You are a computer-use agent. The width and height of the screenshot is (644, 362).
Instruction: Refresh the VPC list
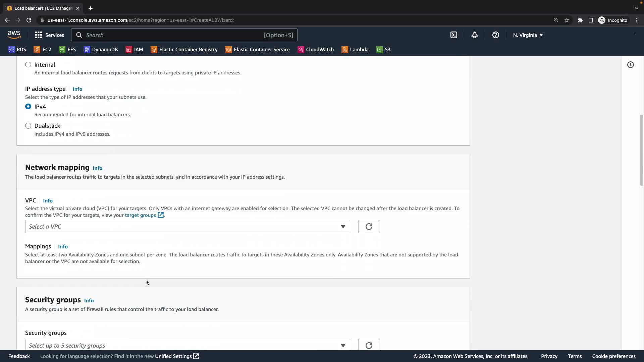[369, 227]
